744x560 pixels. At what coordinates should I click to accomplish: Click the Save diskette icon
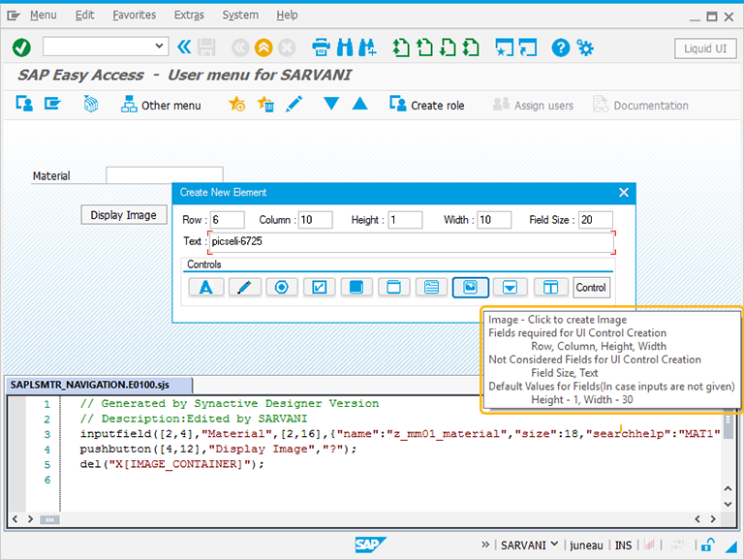point(206,47)
